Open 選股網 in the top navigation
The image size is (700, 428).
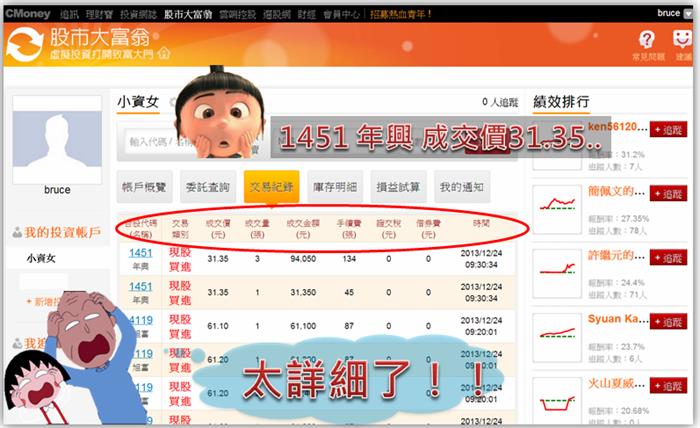coord(276,14)
